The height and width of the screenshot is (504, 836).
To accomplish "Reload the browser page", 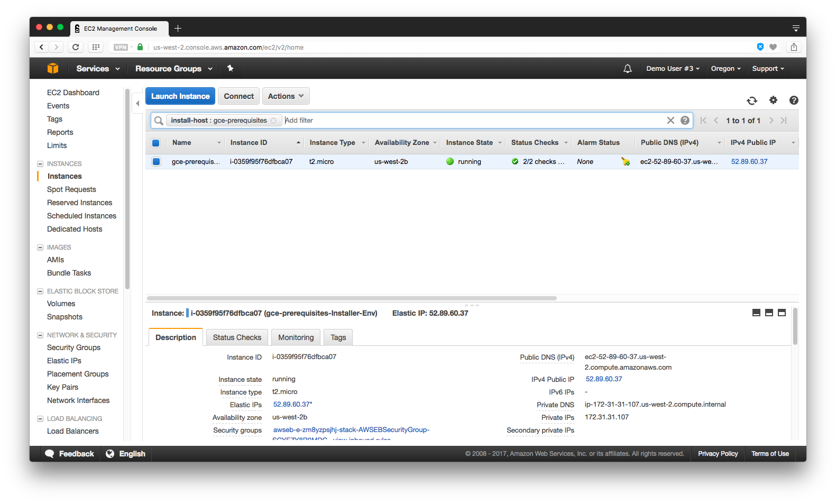I will click(x=76, y=47).
